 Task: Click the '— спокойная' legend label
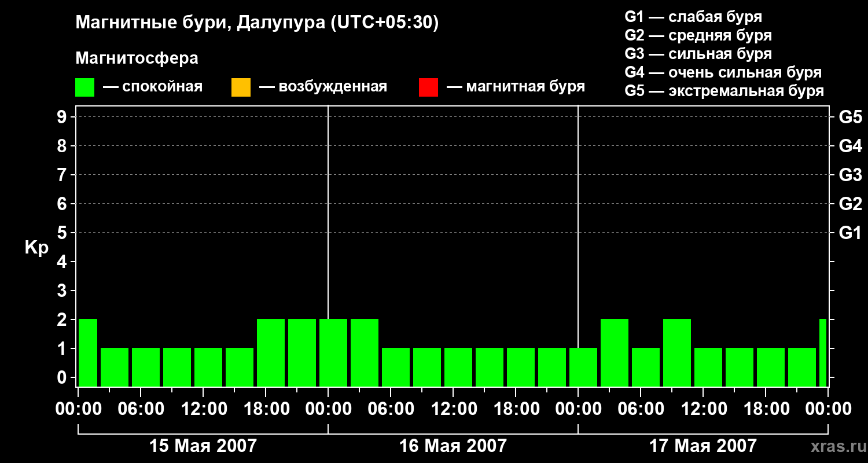153,87
